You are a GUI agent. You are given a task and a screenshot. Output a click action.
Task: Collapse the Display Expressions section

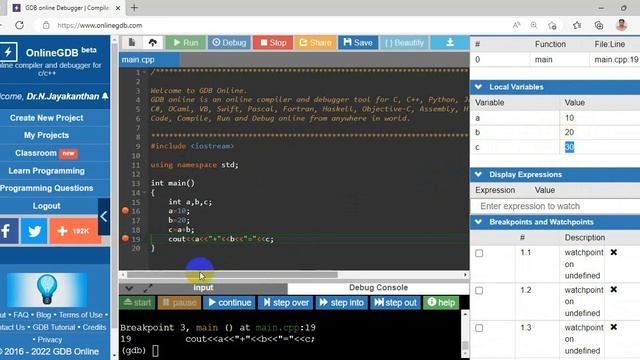click(x=479, y=175)
